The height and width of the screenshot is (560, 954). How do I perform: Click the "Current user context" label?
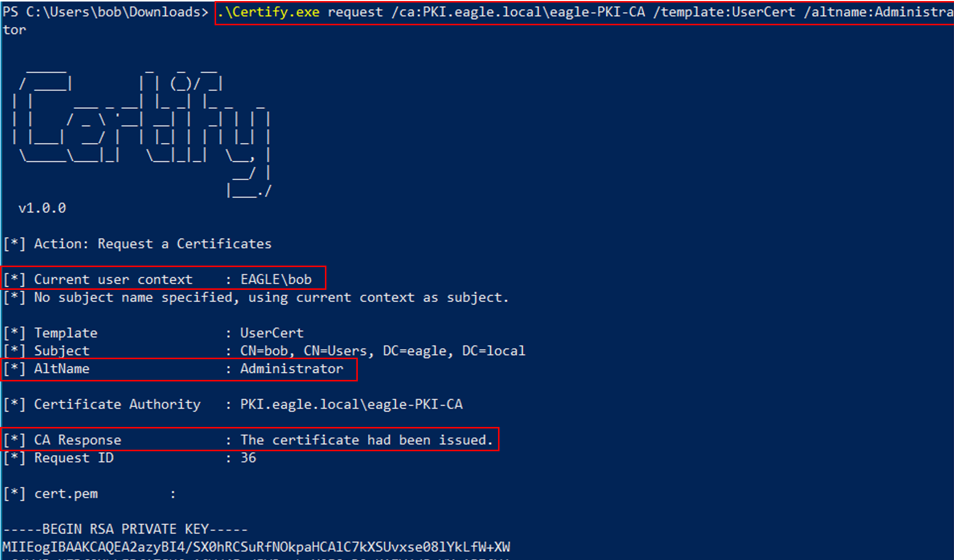[x=113, y=279]
